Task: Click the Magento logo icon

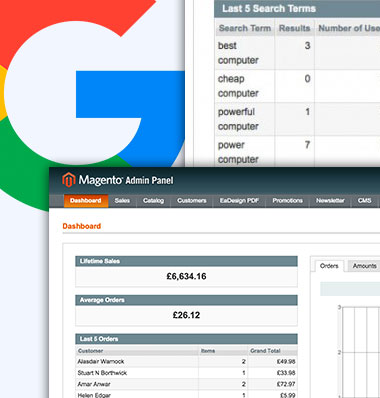Action: (69, 180)
